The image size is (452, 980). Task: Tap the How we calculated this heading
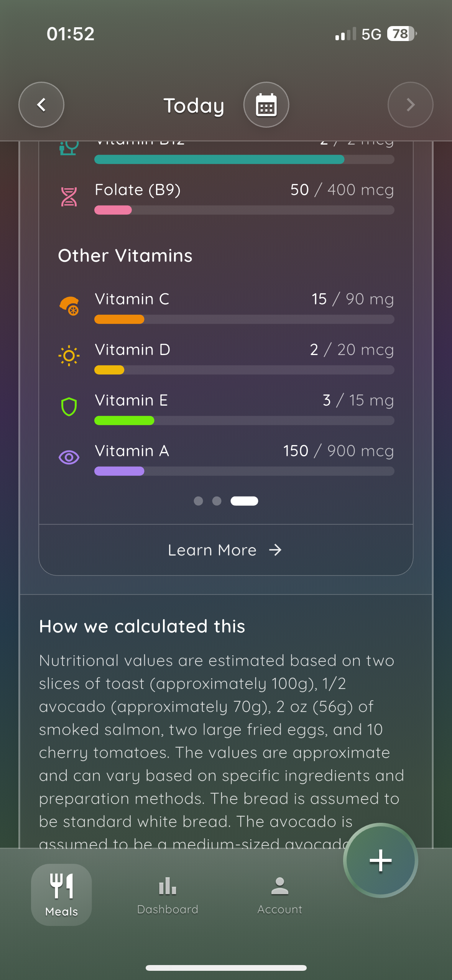click(x=142, y=626)
